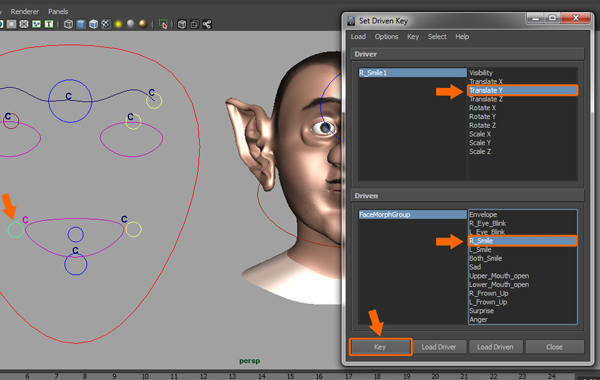Enable wireframe on shaded cube icon

tap(93, 24)
